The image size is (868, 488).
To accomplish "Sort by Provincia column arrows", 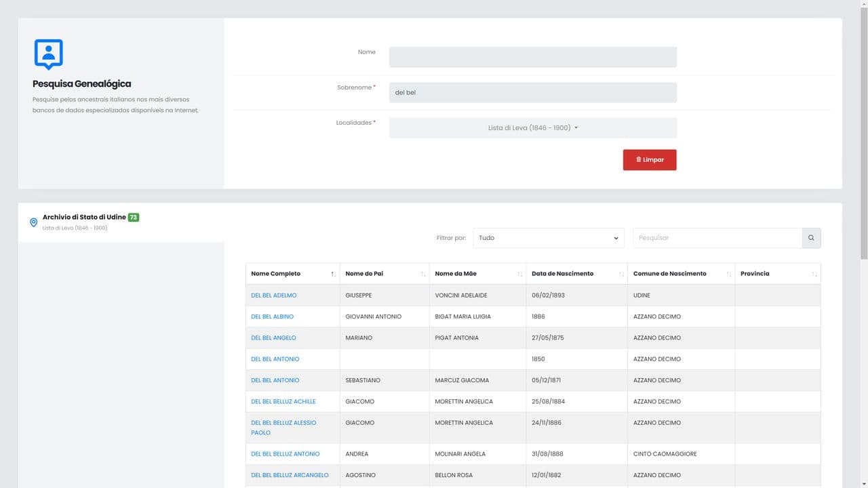I will click(814, 274).
